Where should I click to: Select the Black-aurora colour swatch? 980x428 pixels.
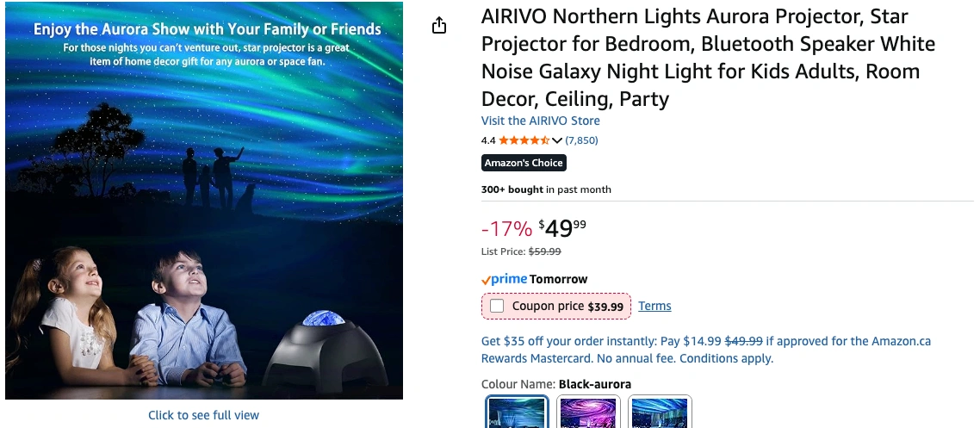[517, 412]
